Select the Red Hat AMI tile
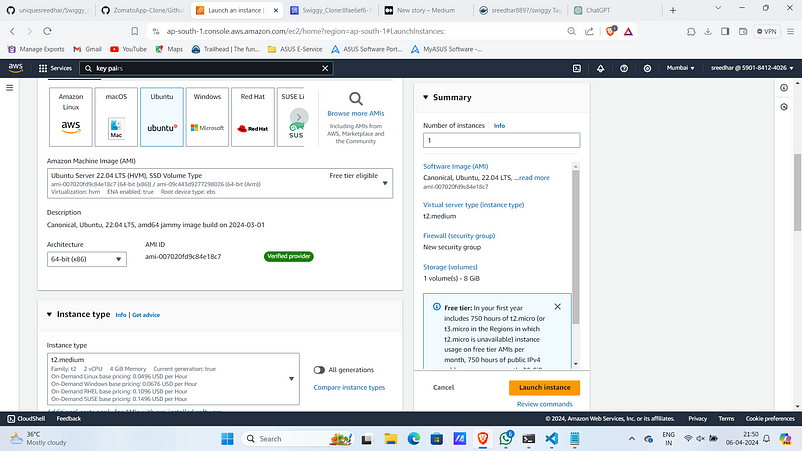 pyautogui.click(x=253, y=117)
